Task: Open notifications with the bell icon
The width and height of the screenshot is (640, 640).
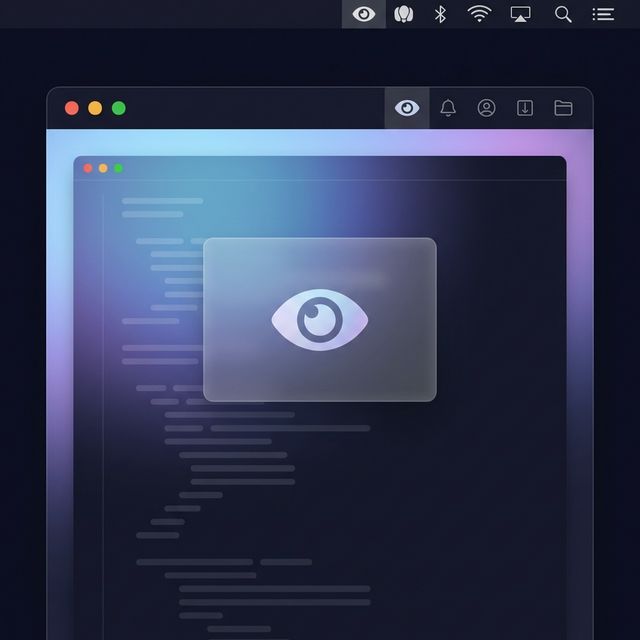Action: 448,108
